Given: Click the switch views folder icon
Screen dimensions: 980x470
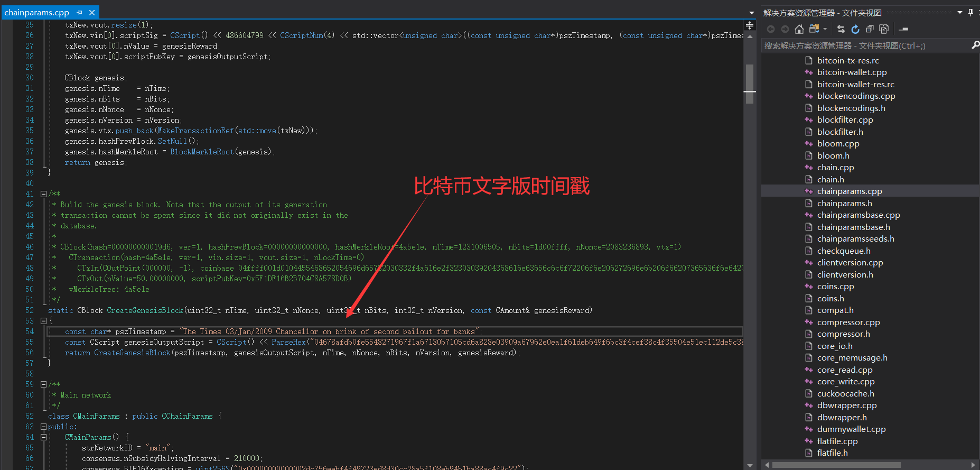Looking at the screenshot, I should tap(814, 29).
